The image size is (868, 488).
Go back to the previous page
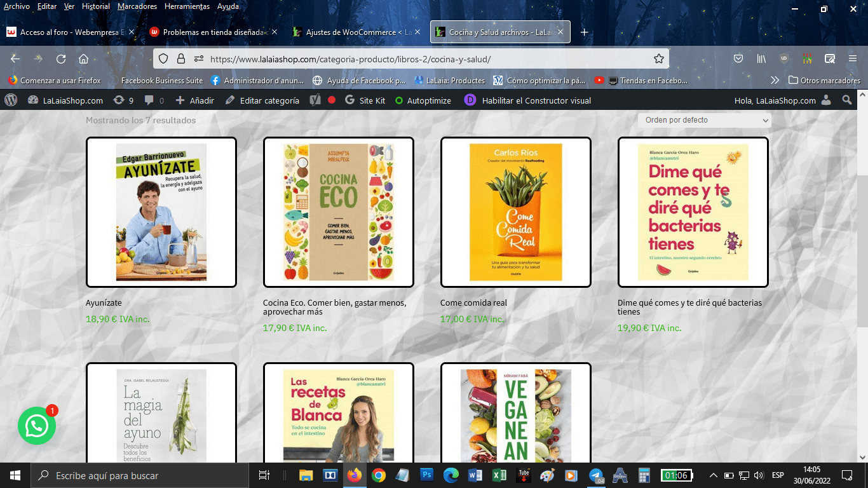pos(15,58)
